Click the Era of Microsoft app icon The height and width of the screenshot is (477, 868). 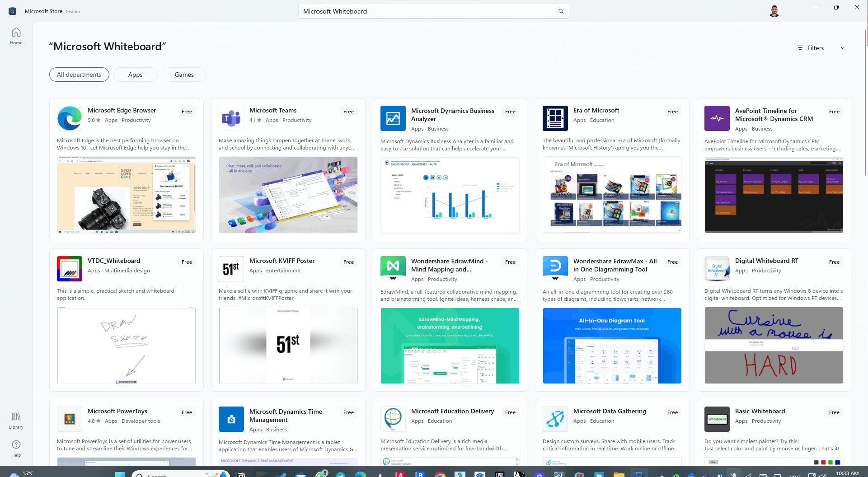click(x=555, y=118)
